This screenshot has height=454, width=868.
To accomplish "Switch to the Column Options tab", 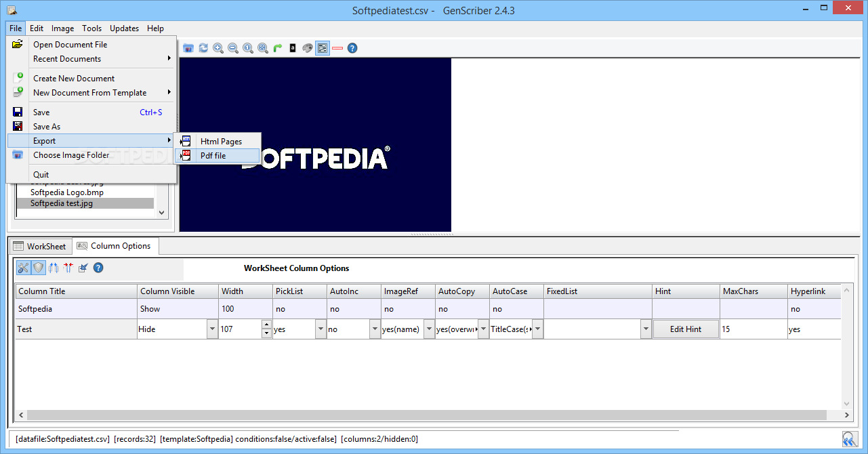I will pyautogui.click(x=115, y=245).
